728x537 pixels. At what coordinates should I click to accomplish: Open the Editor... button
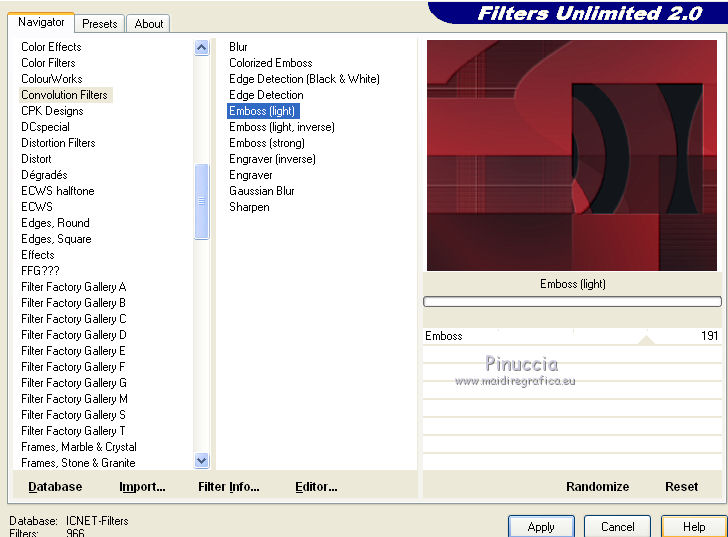(316, 486)
